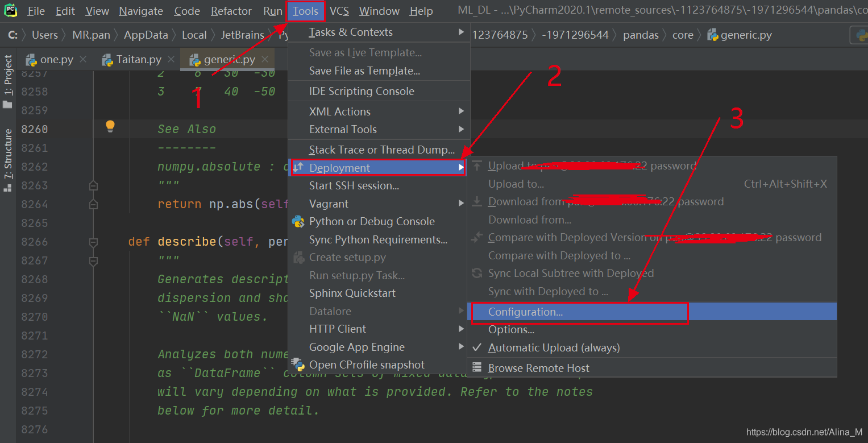
Task: Click the Tools menu
Action: 306,11
